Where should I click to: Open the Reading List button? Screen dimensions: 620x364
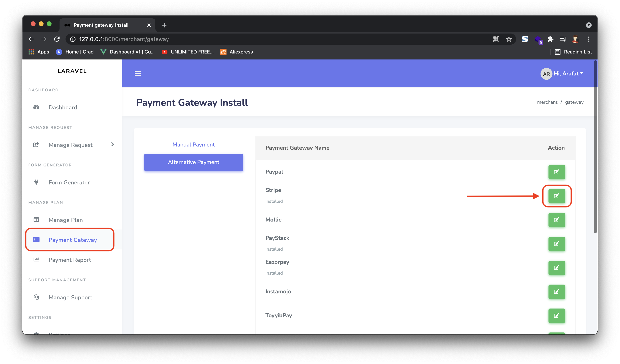coord(573,52)
